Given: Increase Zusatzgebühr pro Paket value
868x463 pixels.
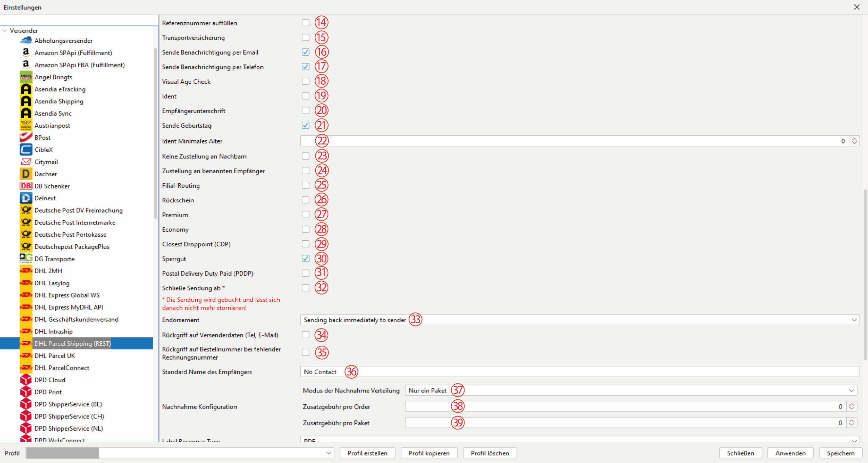Looking at the screenshot, I should click(x=852, y=421).
